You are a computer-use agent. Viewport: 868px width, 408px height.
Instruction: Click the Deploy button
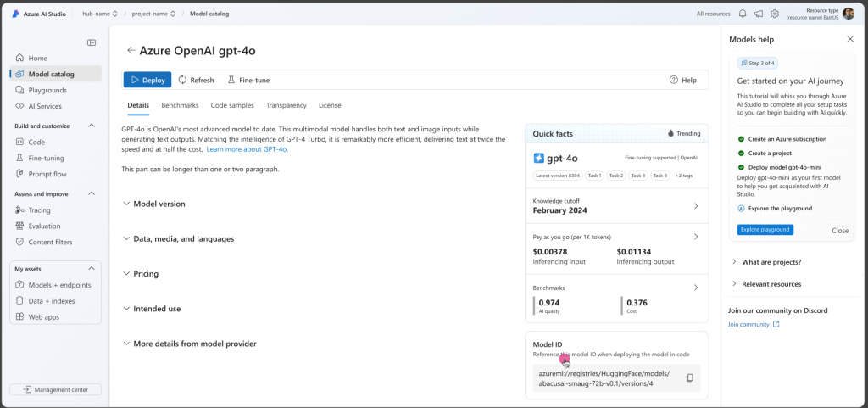coord(147,80)
